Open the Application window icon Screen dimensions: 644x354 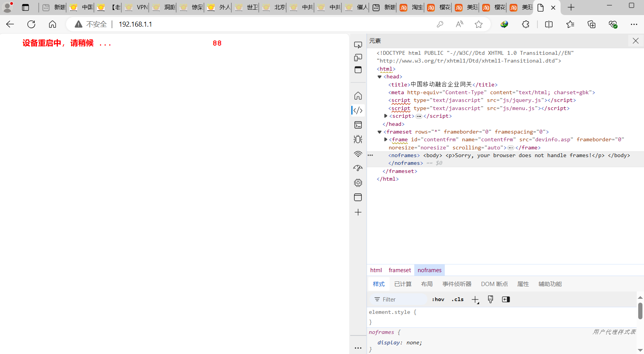(x=358, y=197)
